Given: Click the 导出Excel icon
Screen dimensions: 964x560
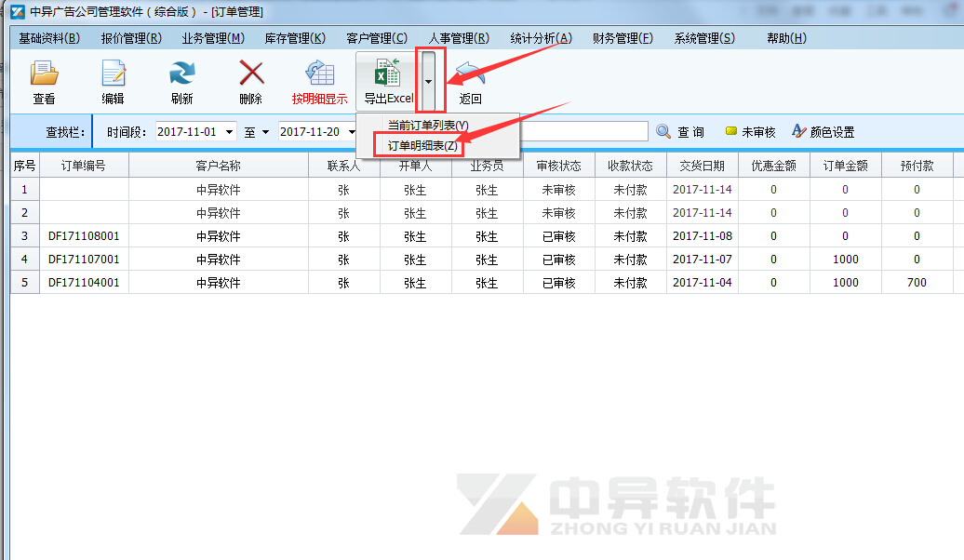Looking at the screenshot, I should point(388,73).
